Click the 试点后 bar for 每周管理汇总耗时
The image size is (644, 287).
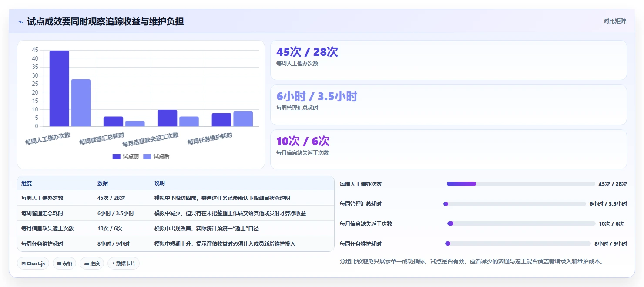[x=135, y=124]
